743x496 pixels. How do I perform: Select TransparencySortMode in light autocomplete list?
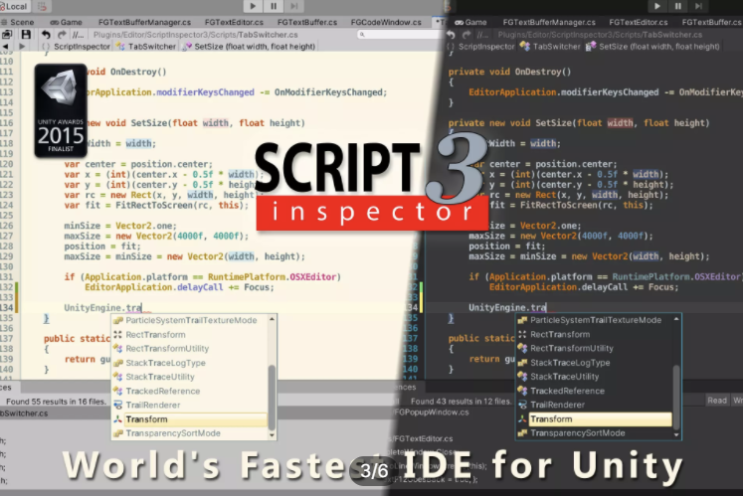pyautogui.click(x=190, y=433)
